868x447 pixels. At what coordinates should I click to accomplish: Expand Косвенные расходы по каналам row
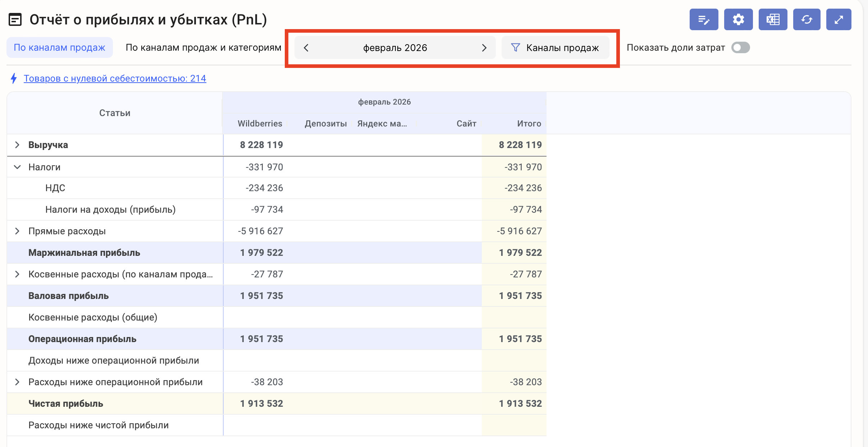tap(17, 274)
